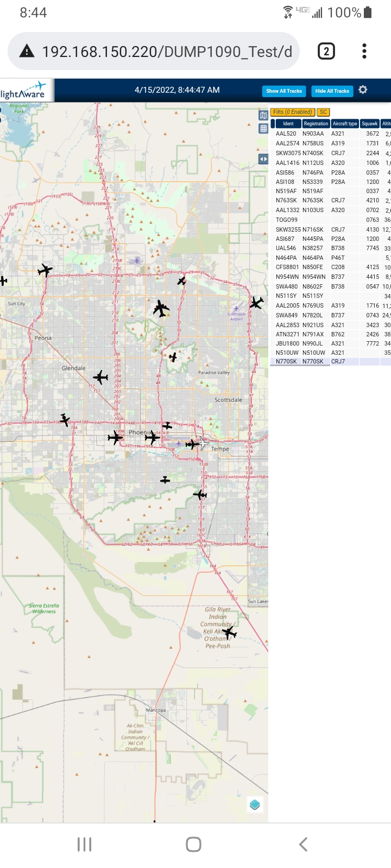Select the ASI687 row
The height and width of the screenshot is (868, 391).
pyautogui.click(x=330, y=239)
